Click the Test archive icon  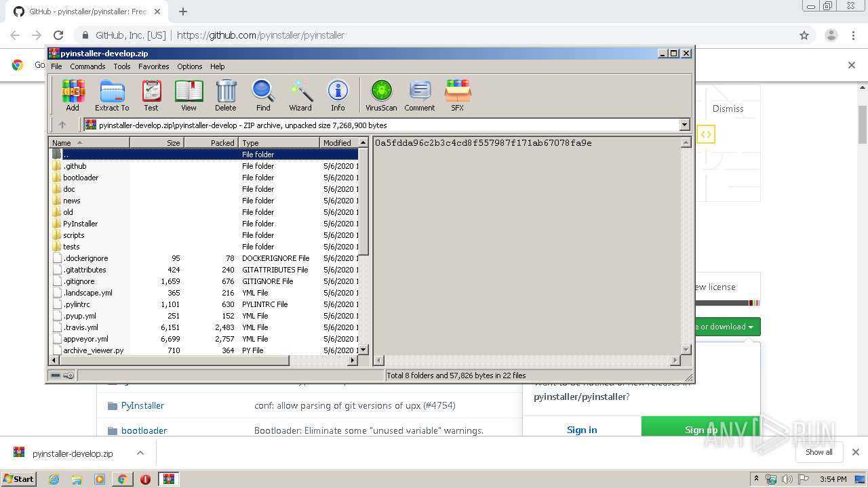151,96
